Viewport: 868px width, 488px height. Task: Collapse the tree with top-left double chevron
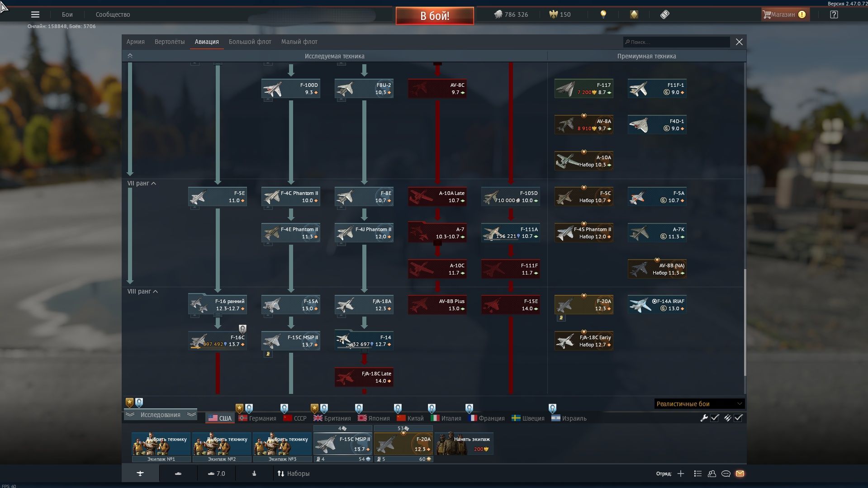click(130, 56)
